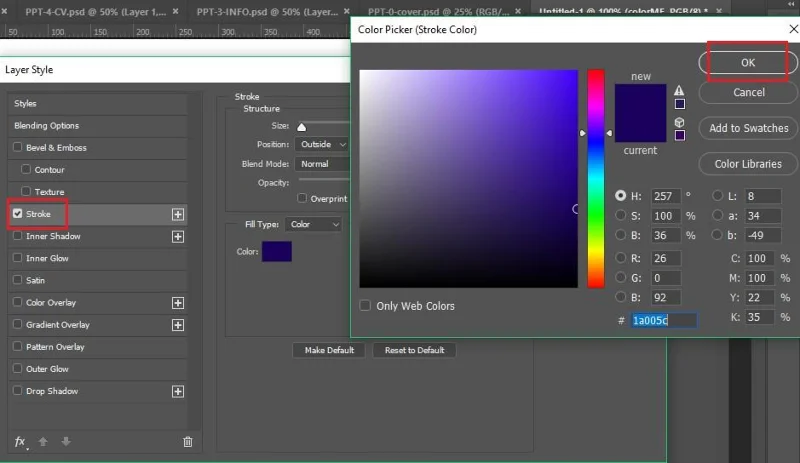Viewport: 800px width, 463px height.
Task: Select the S saturation radio button
Action: coord(620,215)
